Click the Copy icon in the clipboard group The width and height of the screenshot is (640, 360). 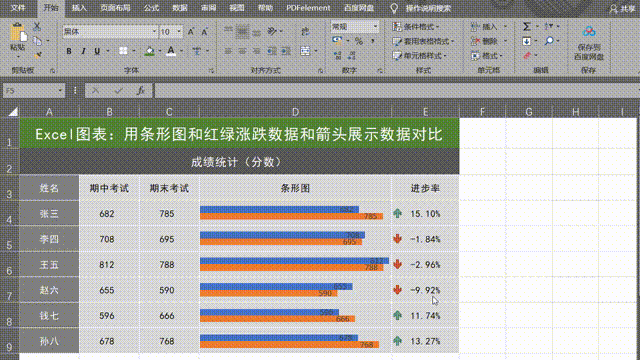(x=37, y=41)
